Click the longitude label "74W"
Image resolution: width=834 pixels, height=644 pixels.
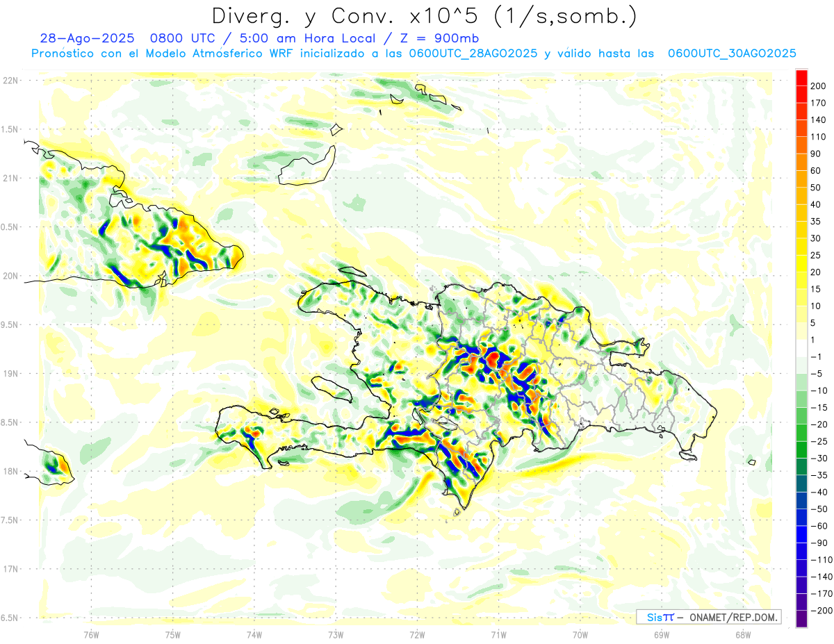coord(254,634)
